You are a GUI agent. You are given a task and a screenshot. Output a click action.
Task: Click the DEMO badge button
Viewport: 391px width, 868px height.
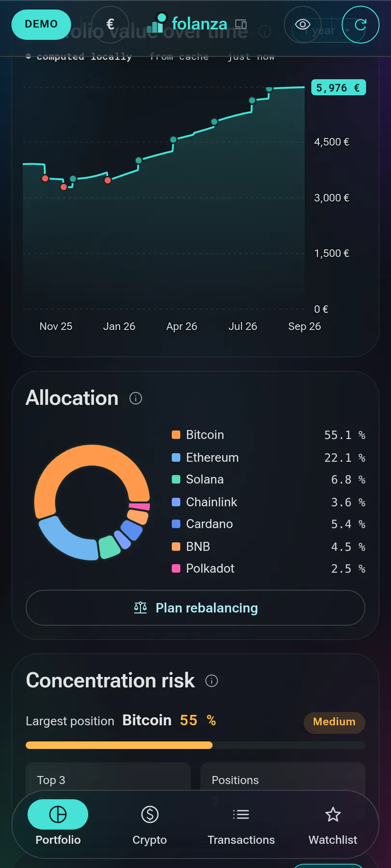click(x=41, y=25)
